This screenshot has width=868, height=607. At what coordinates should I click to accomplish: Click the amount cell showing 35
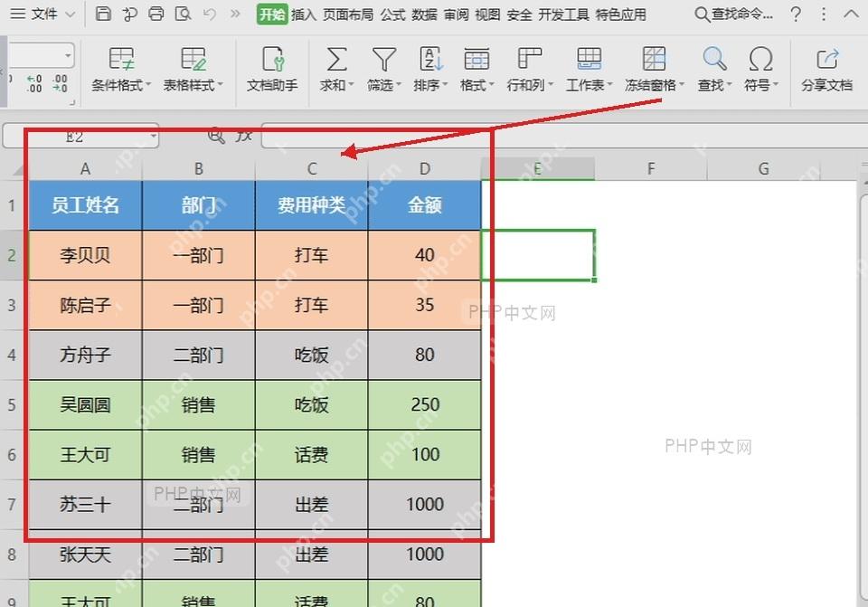point(425,305)
